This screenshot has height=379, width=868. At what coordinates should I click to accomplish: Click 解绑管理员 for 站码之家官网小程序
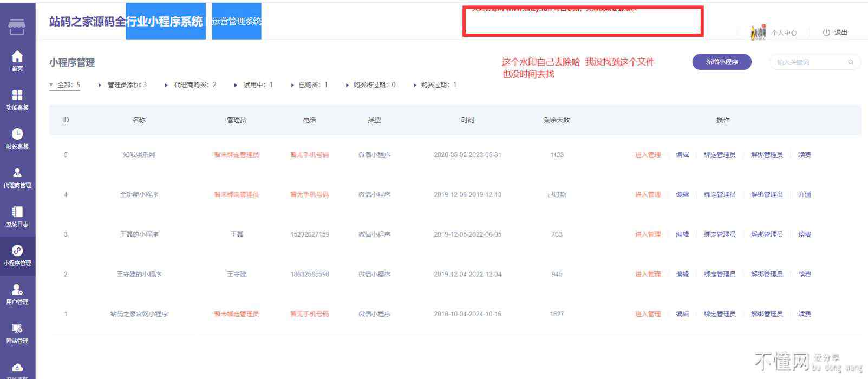(767, 314)
